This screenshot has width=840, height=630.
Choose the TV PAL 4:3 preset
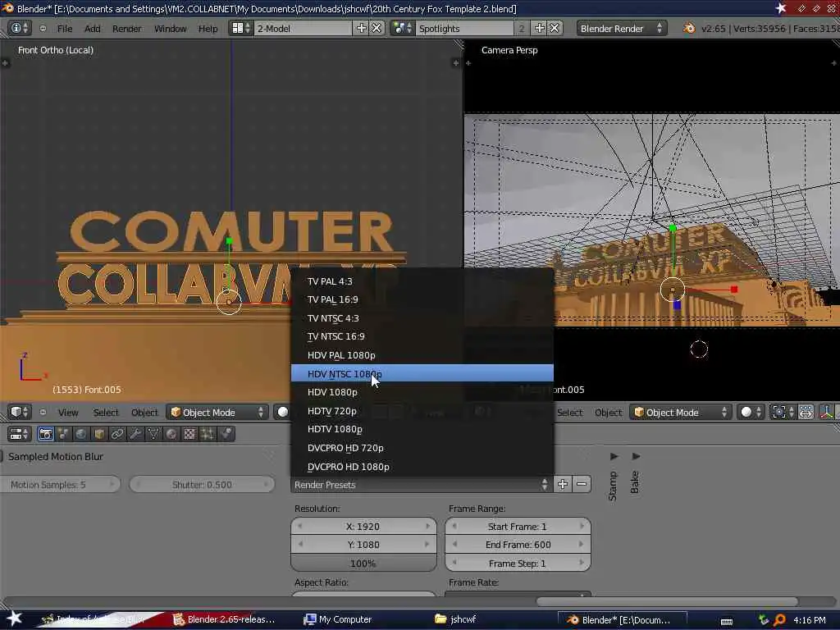pos(422,281)
